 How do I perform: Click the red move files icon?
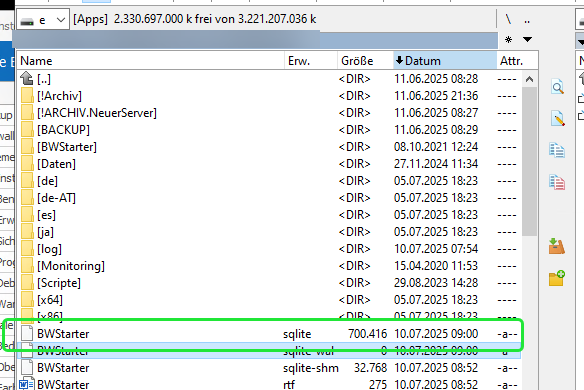coord(557,182)
